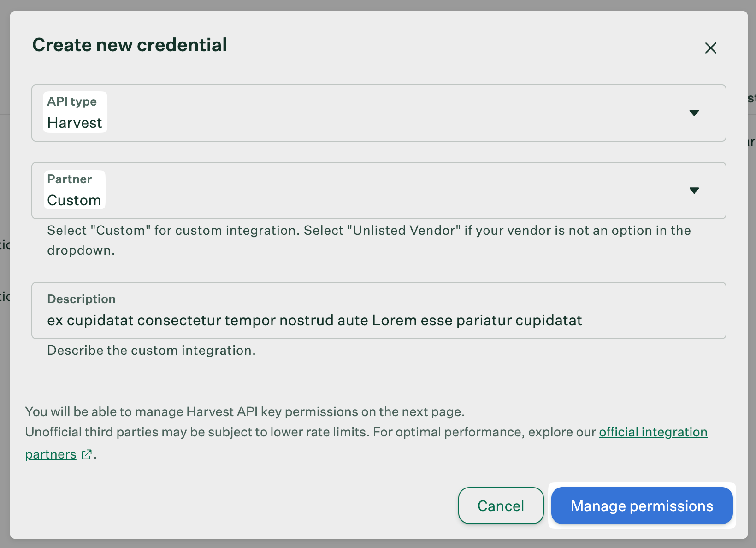Screen dimensions: 756x548
Task: Click the API type label
Action: tap(72, 101)
